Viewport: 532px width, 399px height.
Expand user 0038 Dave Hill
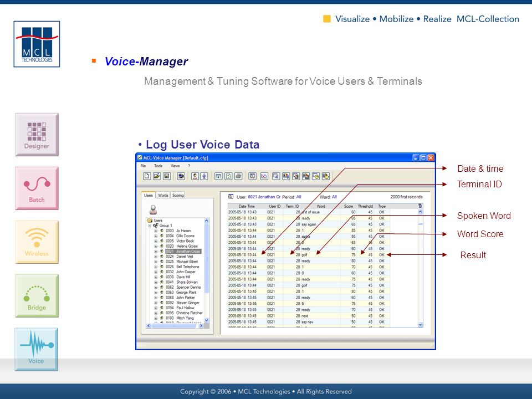(x=156, y=277)
